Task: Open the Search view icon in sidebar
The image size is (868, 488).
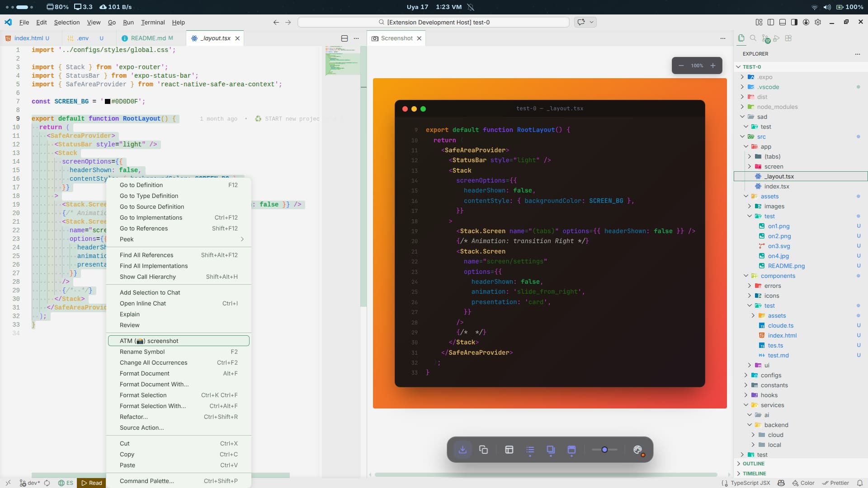Action: click(753, 38)
